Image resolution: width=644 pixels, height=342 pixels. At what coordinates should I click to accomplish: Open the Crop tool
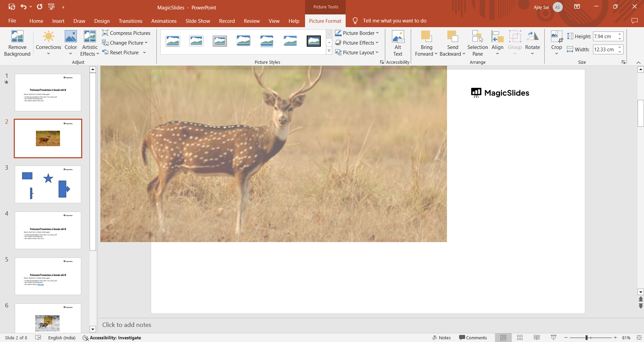556,36
